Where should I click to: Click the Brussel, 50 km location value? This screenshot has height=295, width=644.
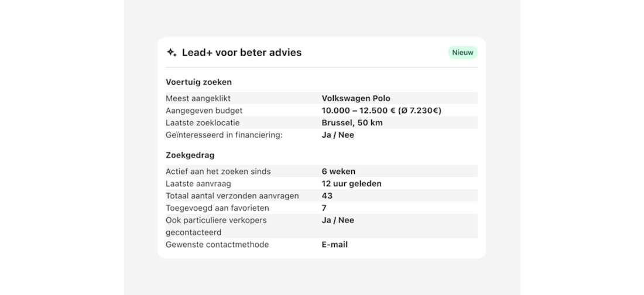352,123
